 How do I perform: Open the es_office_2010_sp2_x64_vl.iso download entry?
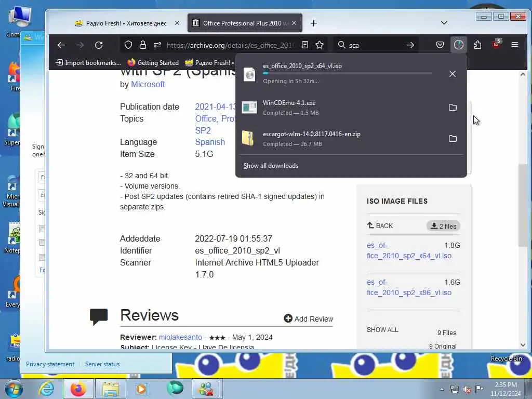pos(339,74)
